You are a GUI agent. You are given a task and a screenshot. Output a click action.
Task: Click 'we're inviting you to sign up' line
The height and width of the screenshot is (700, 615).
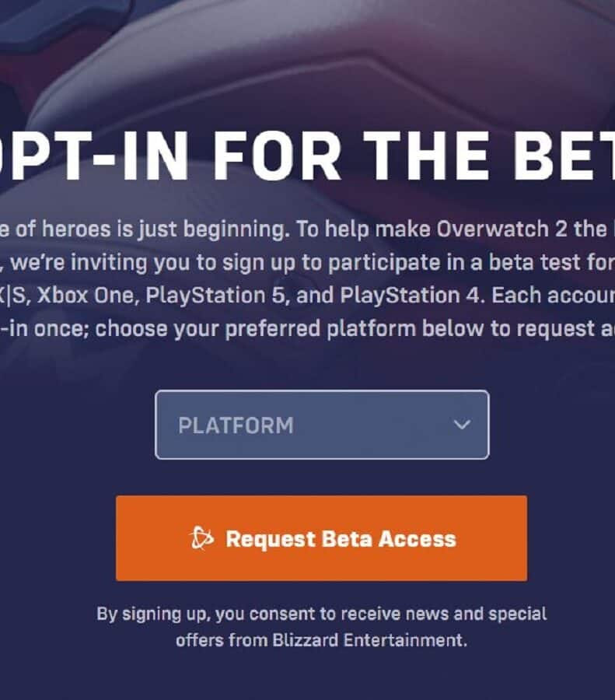point(153,263)
